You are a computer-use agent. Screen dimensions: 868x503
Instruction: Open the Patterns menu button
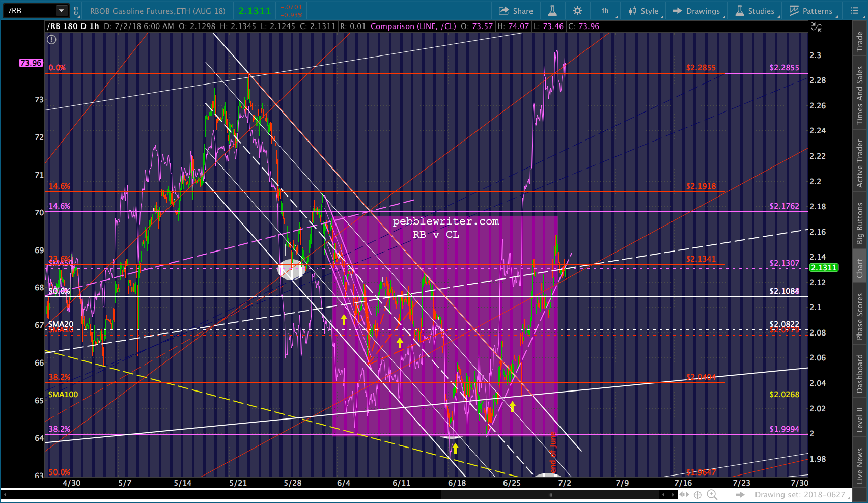(x=811, y=11)
